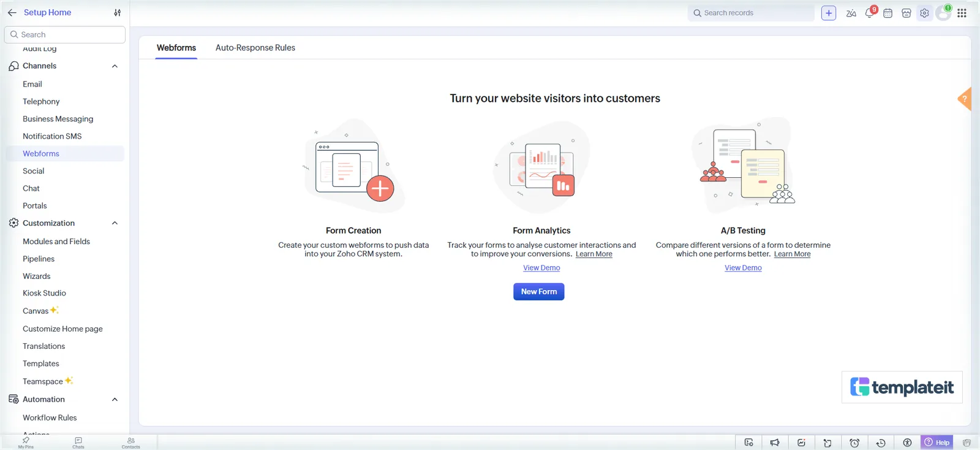This screenshot has height=450, width=980.
Task: Focus the sidebar Search field
Action: 65,34
